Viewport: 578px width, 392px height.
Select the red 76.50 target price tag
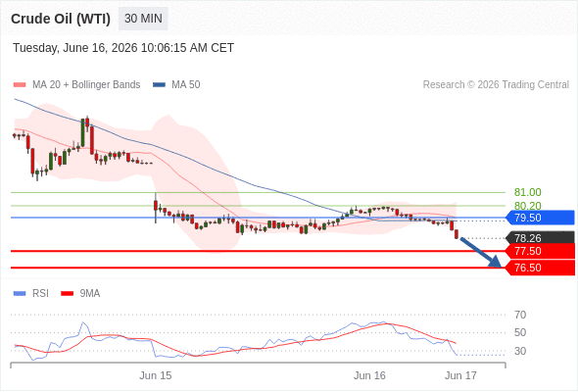(541, 268)
